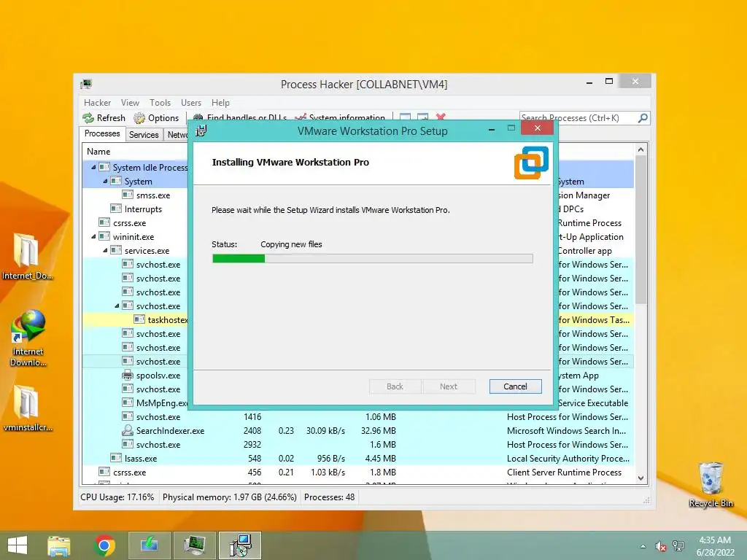Open the View menu
Image resolution: width=747 pixels, height=560 pixels.
130,102
